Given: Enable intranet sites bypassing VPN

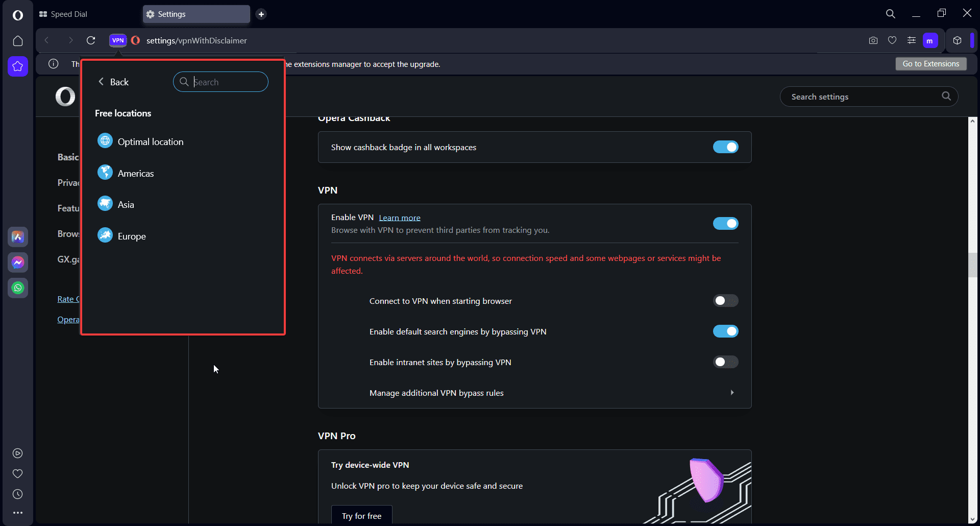Looking at the screenshot, I should pos(725,362).
